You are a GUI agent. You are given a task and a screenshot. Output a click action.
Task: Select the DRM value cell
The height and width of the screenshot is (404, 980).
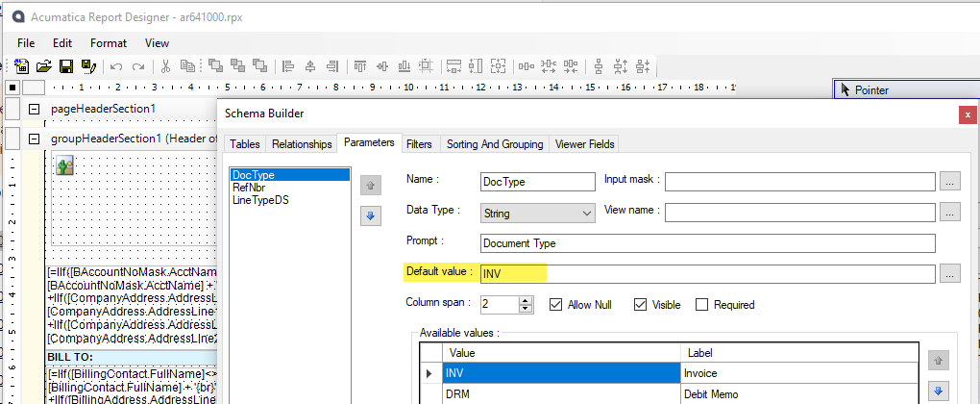pyautogui.click(x=561, y=394)
